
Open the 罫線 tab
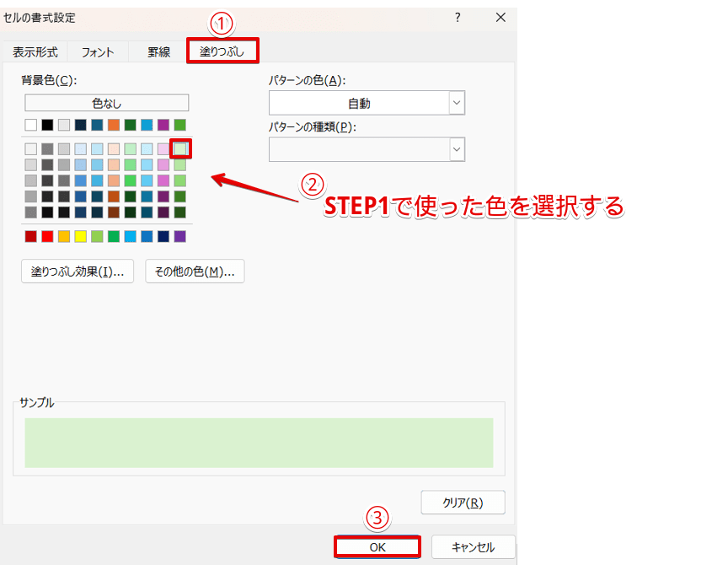(158, 52)
